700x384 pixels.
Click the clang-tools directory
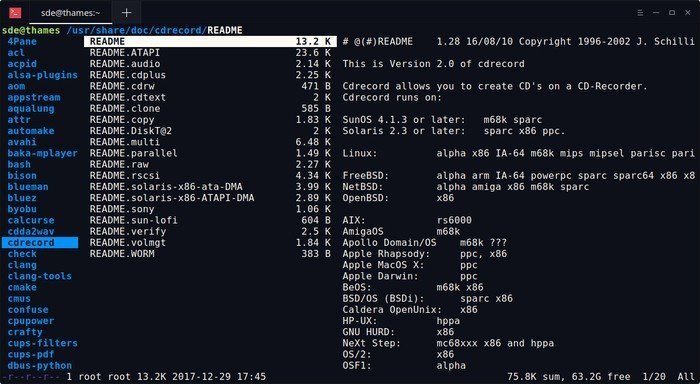[39, 276]
